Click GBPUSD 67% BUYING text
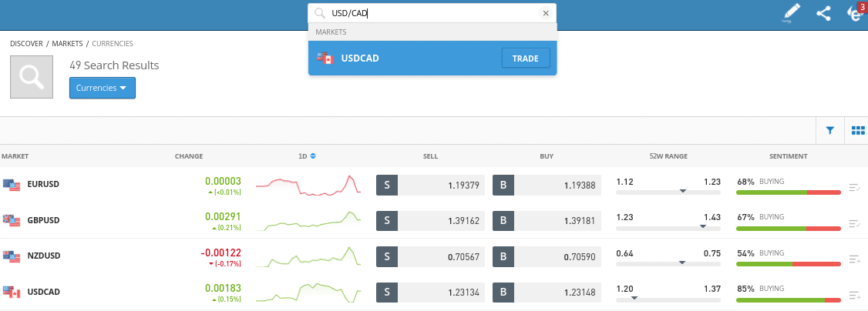Screen dimensions: 868x311 click(760, 217)
